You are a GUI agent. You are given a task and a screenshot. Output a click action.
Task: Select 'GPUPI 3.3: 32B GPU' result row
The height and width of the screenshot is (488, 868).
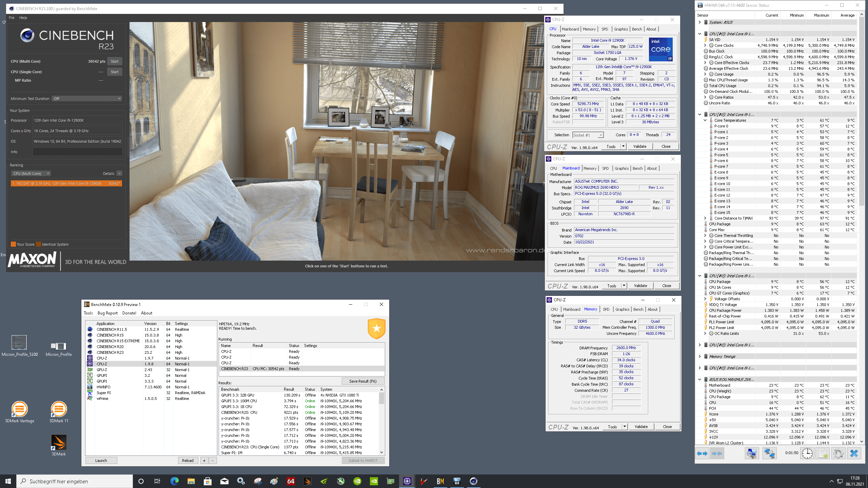tap(299, 395)
